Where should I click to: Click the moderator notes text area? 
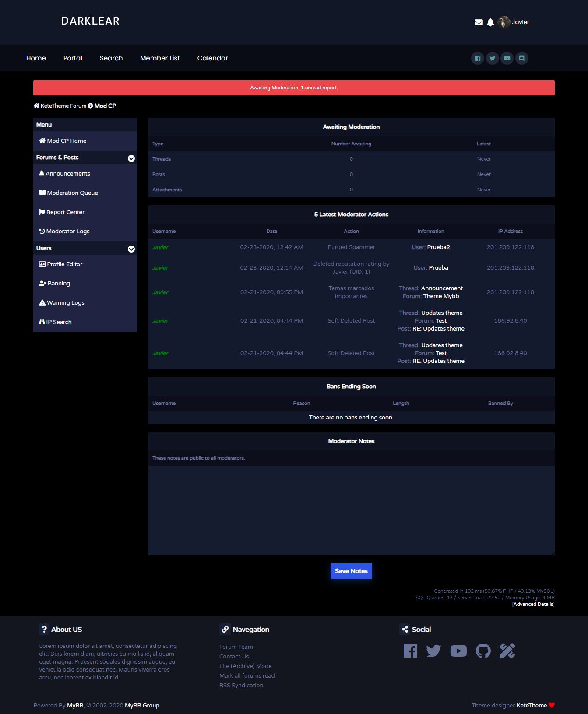click(351, 510)
